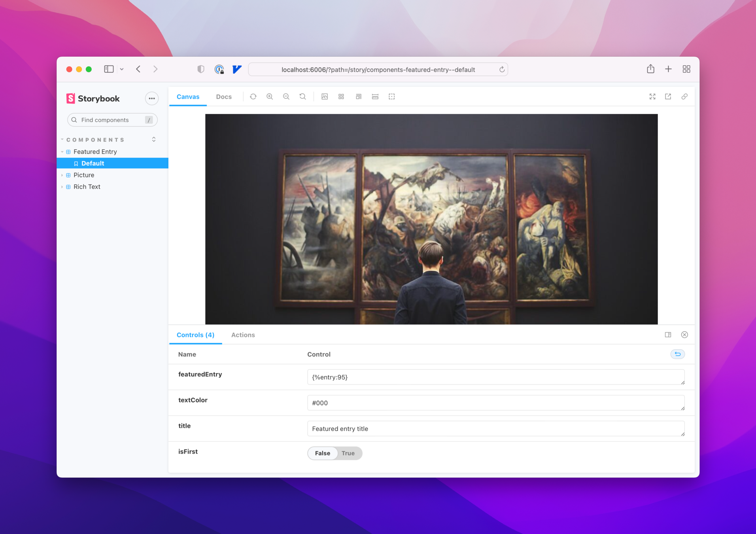The image size is (756, 534).
Task: Open the Actions tab
Action: click(x=243, y=335)
